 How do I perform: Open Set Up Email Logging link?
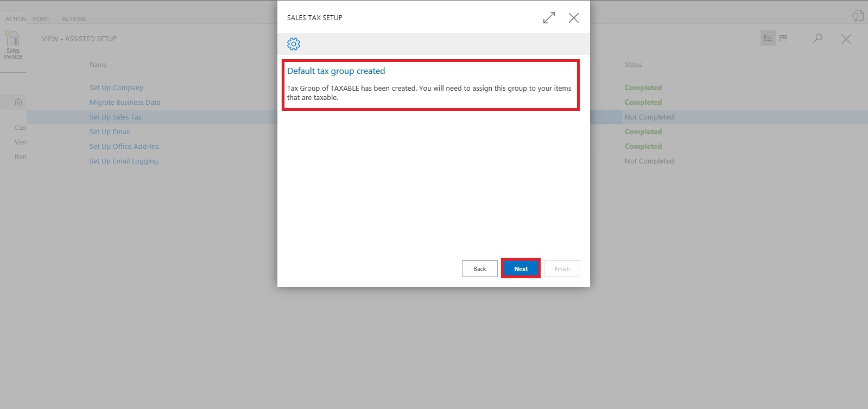click(x=123, y=161)
